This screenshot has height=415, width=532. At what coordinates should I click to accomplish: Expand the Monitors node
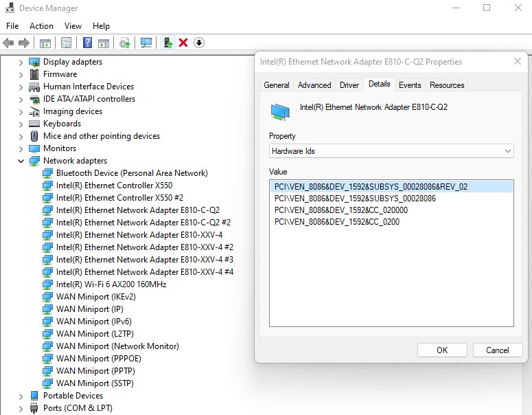[21, 149]
